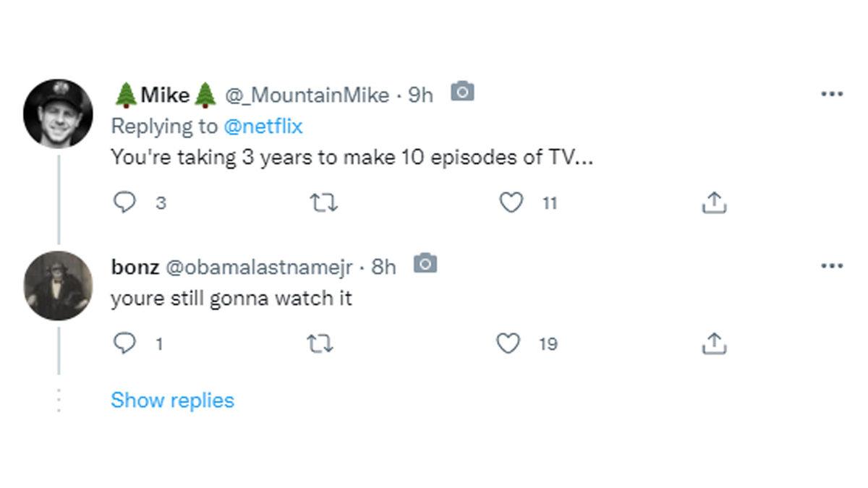
Task: View MountainMike's profile picture
Action: (x=58, y=114)
